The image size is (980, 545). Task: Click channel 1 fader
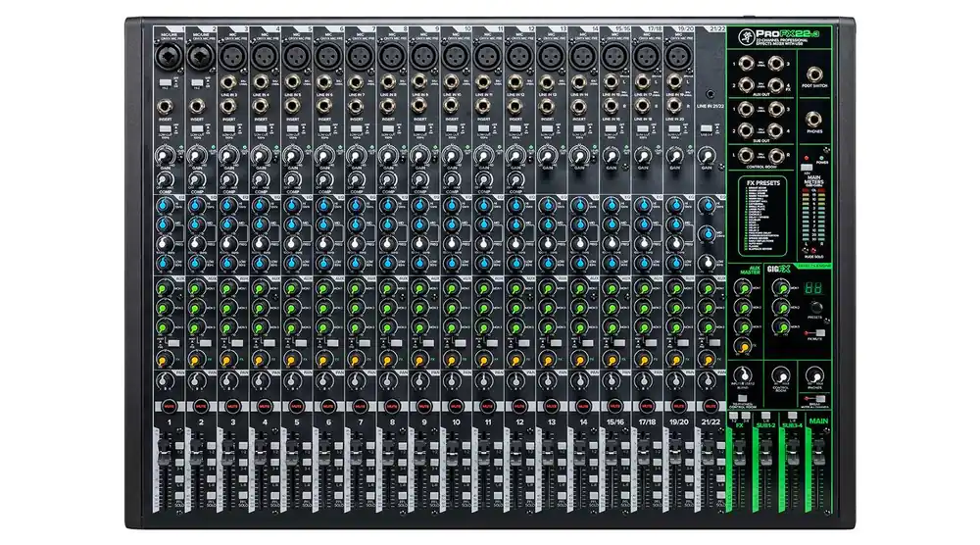164,451
